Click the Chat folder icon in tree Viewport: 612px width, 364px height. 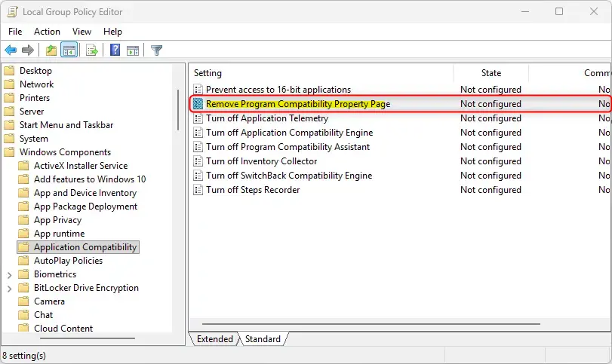pos(23,315)
